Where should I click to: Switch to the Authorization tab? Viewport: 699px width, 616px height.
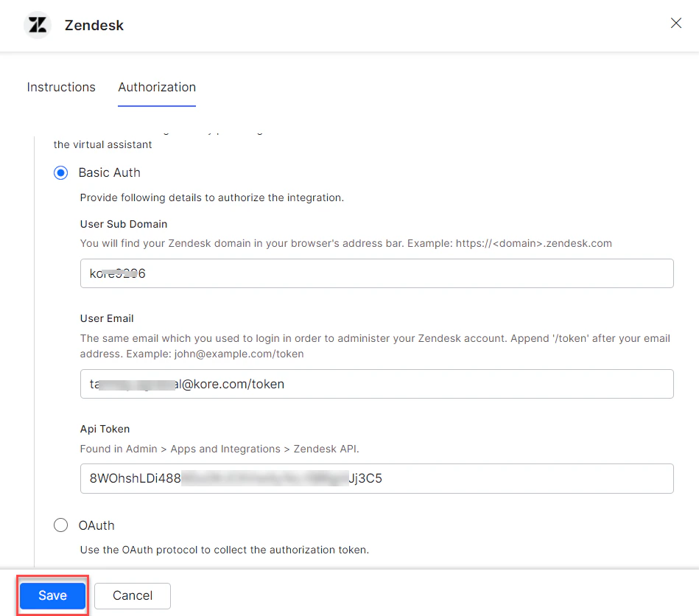pyautogui.click(x=156, y=87)
